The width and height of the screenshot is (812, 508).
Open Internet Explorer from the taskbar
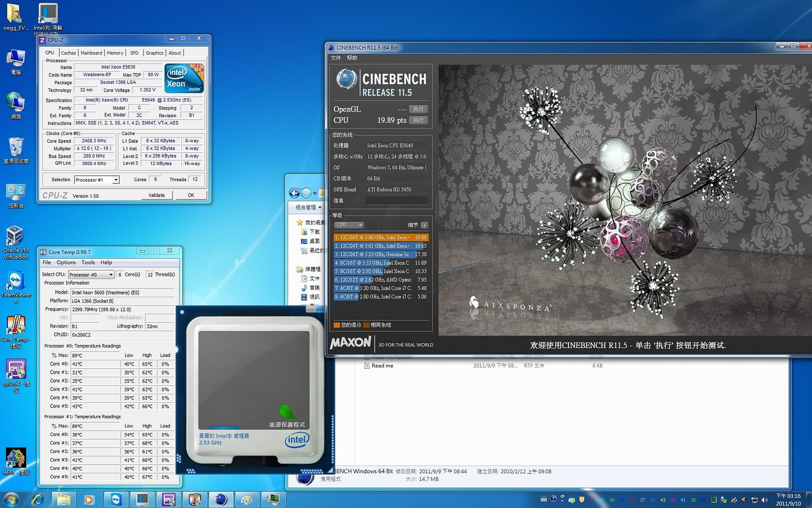tap(38, 499)
